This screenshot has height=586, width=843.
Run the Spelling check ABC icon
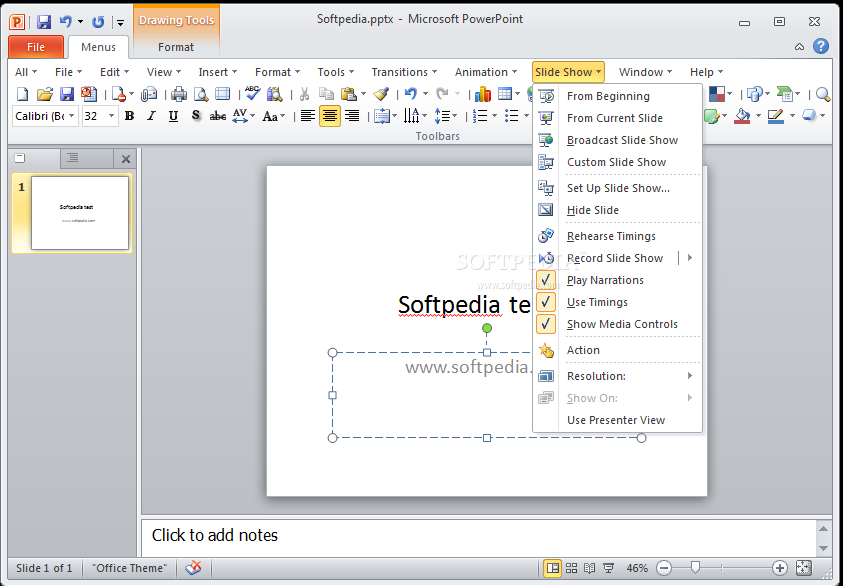(252, 94)
